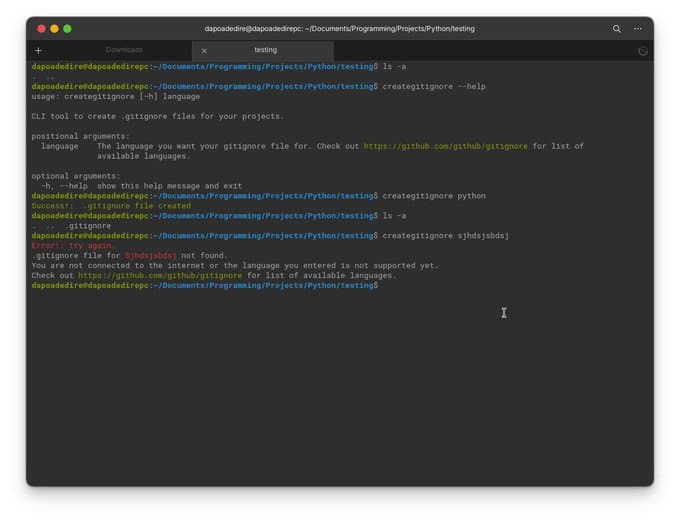Click the 'creategitignore --help' command text
This screenshot has width=680, height=522.
(434, 87)
